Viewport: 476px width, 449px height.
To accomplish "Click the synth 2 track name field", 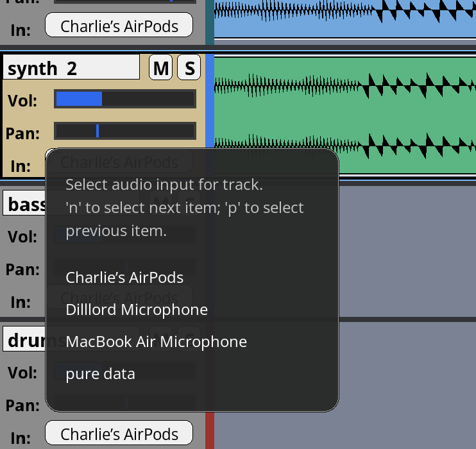I will (x=71, y=67).
